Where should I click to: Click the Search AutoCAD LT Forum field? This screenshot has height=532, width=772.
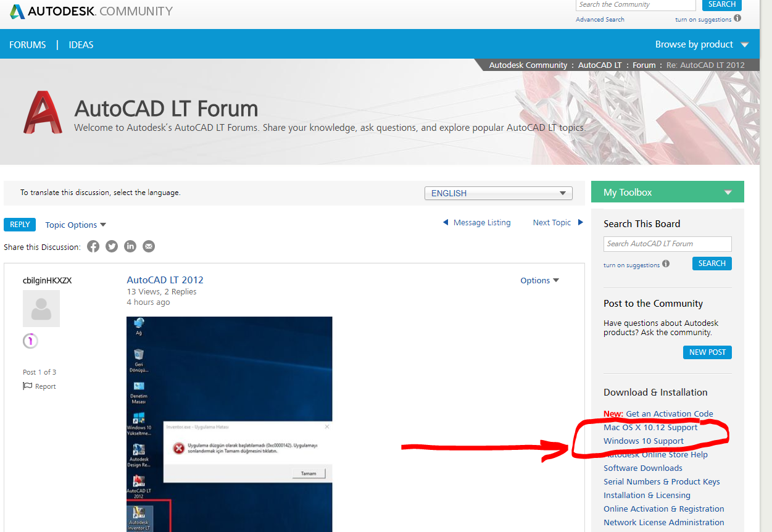pyautogui.click(x=668, y=244)
